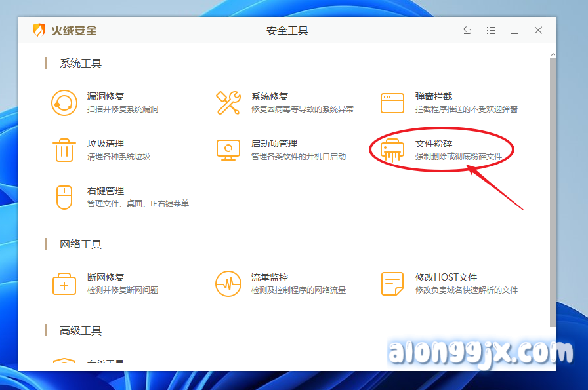
Task: Click the 流量监控 label text
Action: 270,277
